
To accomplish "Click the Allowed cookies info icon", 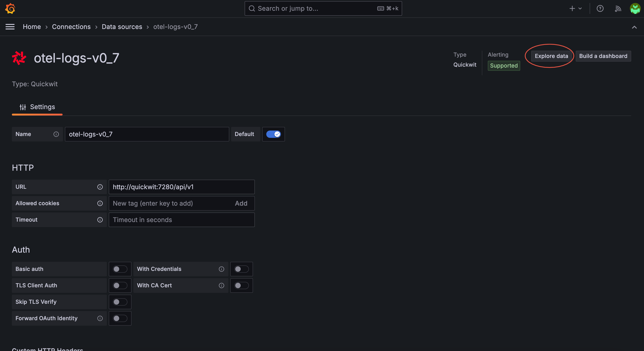I will [x=100, y=203].
